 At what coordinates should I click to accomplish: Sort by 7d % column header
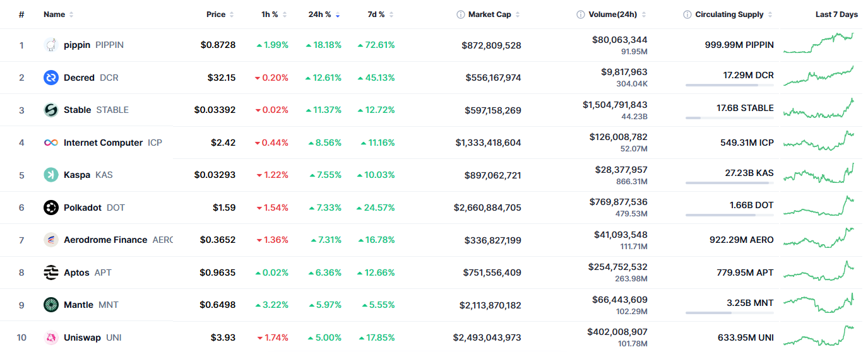376,15
